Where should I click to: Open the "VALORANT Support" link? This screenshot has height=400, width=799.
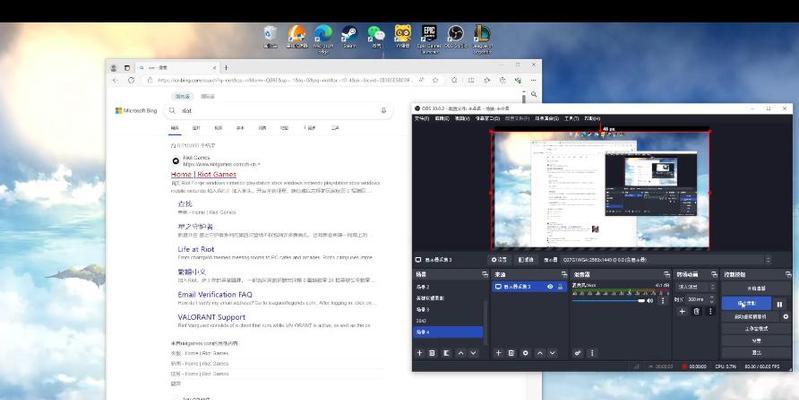pos(211,317)
